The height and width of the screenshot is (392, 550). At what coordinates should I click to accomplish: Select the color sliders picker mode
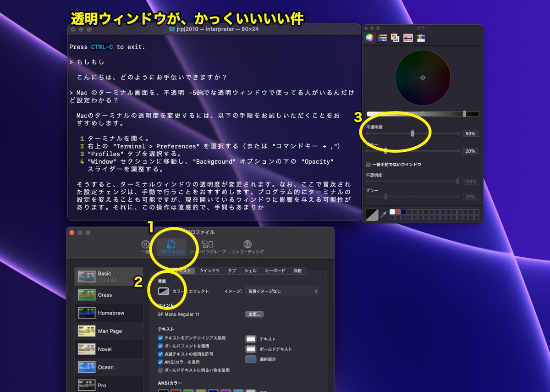[382, 38]
